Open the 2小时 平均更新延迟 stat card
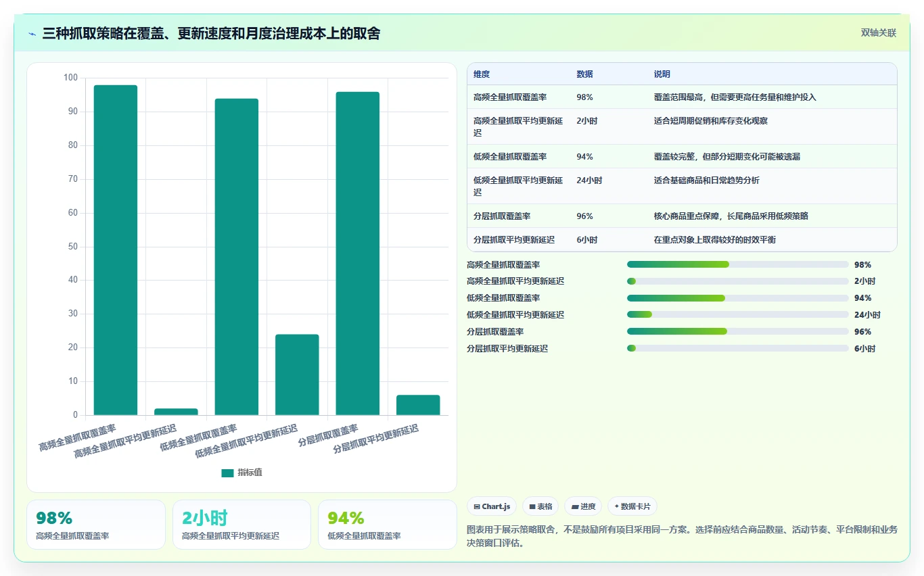 click(241, 525)
